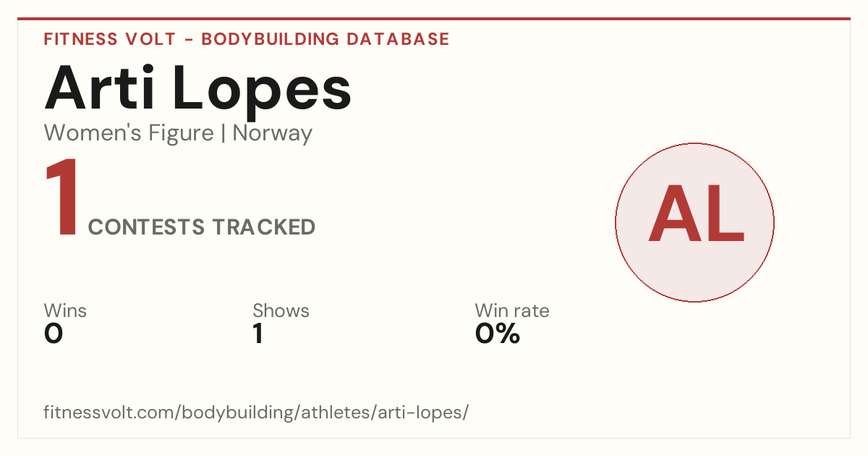This screenshot has width=868, height=456.
Task: Click the Wins value 0
Action: click(54, 334)
